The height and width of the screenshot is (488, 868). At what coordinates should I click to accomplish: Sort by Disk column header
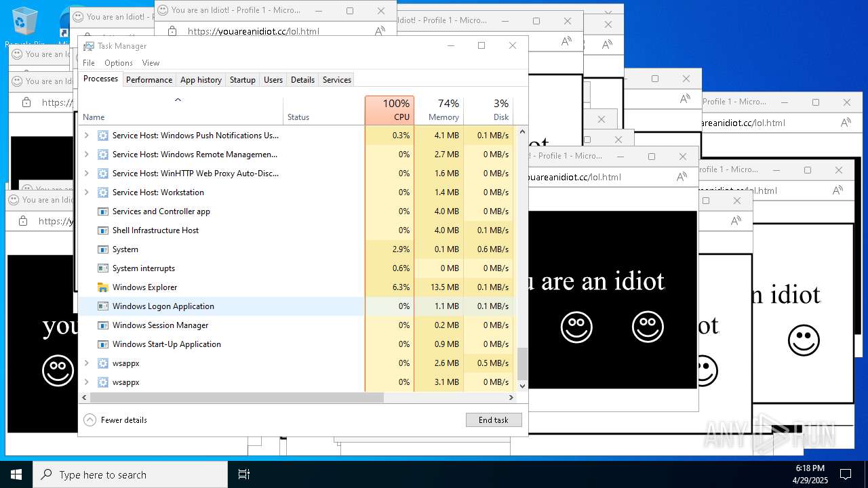coord(488,110)
